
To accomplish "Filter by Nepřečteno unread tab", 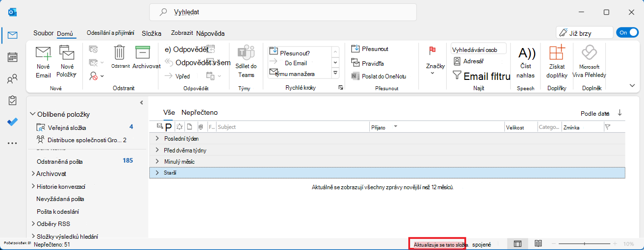I will [200, 112].
